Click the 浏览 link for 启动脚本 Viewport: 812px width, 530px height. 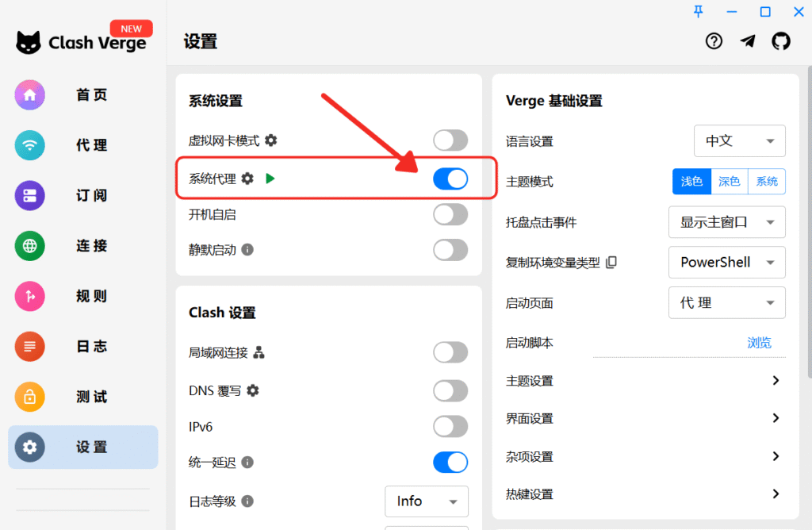coord(759,343)
